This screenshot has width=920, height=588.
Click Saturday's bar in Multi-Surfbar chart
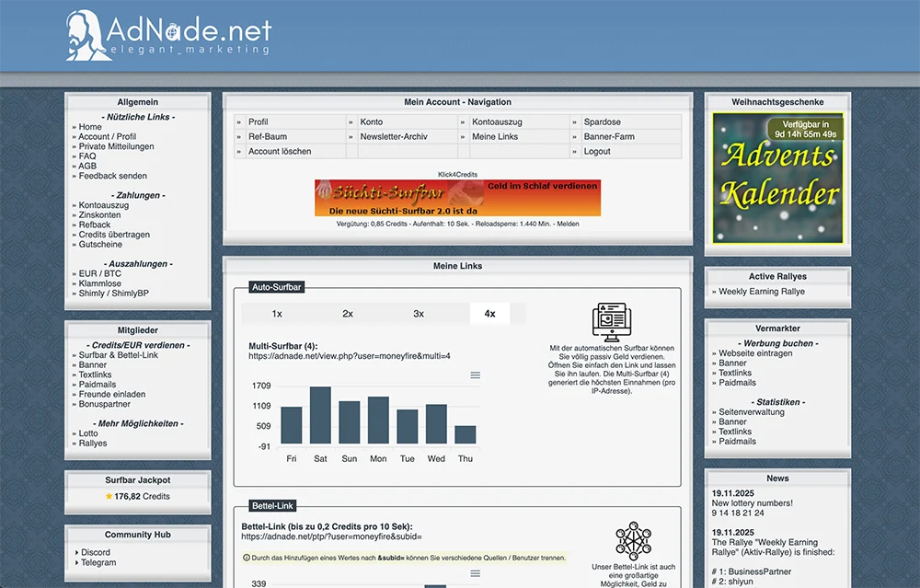(320, 416)
